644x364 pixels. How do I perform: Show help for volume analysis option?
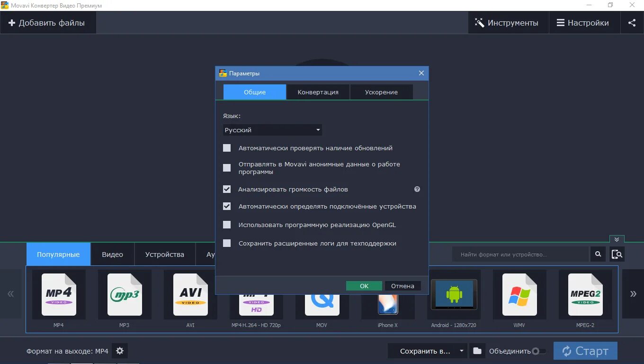(417, 189)
